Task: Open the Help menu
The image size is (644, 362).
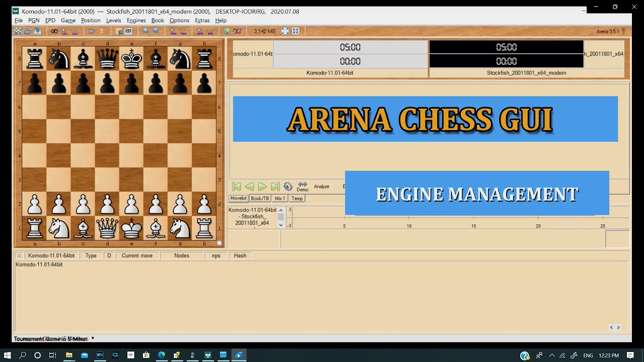Action: point(221,21)
